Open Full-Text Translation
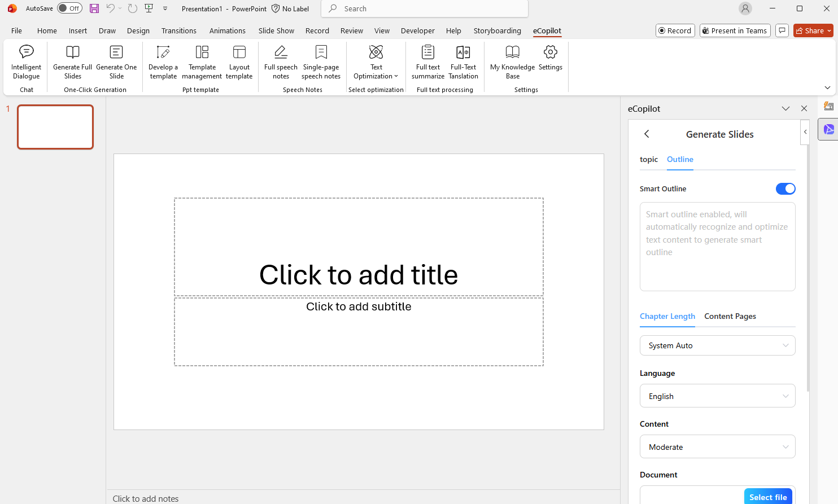This screenshot has height=504, width=838. pos(463,62)
